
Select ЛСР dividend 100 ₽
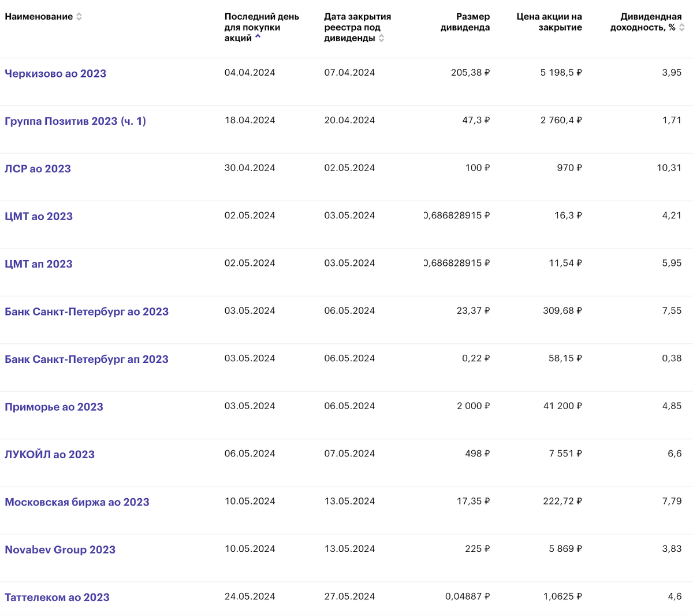coord(478,168)
